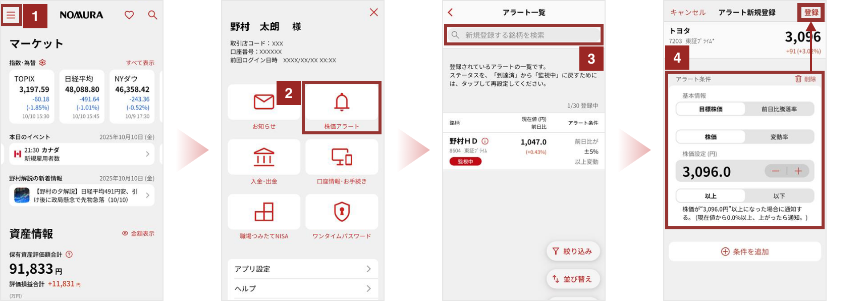Click the 91,833 円 total assets value

pos(36,269)
